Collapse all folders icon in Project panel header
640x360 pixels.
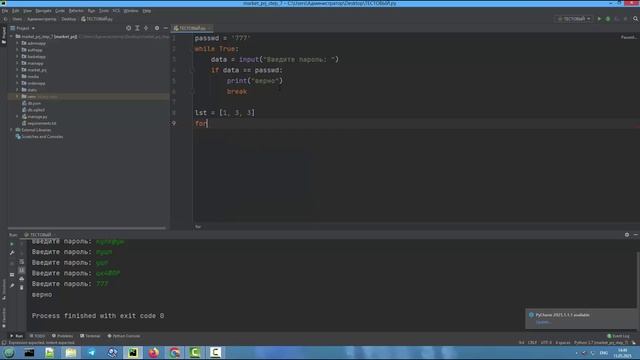(146, 28)
